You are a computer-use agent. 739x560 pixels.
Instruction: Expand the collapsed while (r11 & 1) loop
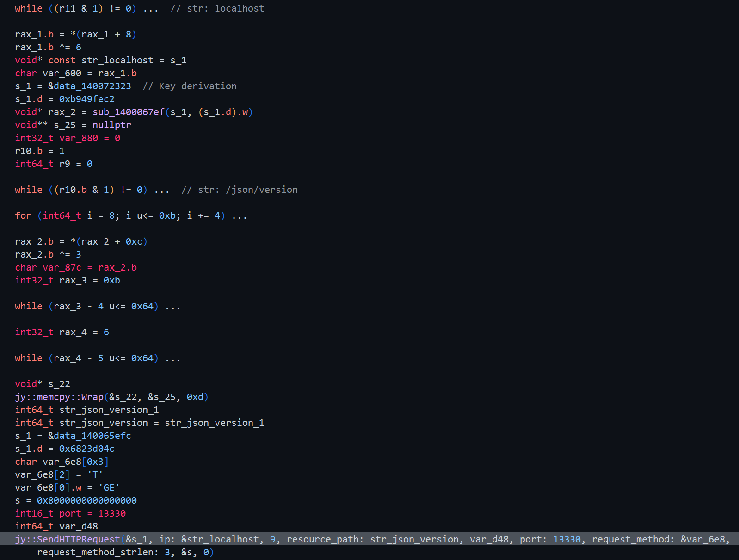pyautogui.click(x=151, y=9)
